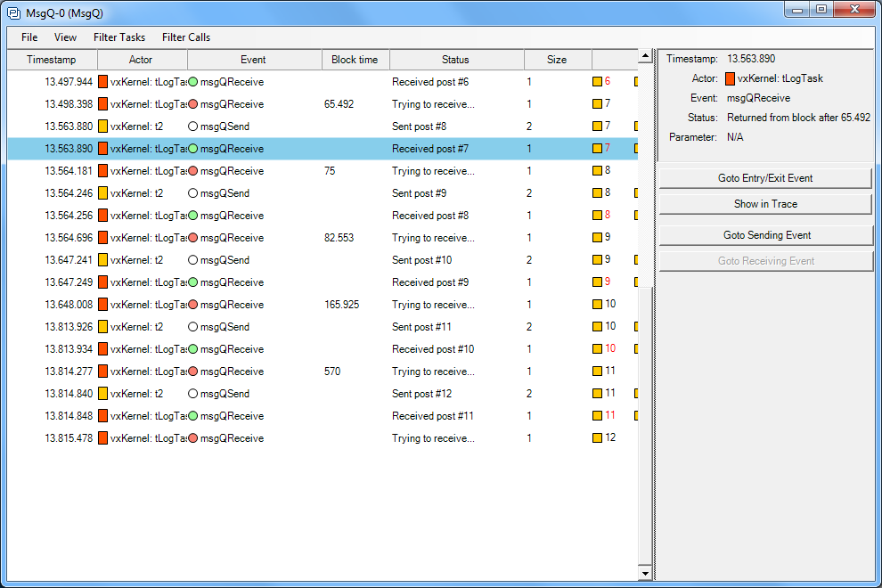Click red msgQReceive icon at timestamp 13.815.478
This screenshot has height=588, width=882.
tap(192, 438)
